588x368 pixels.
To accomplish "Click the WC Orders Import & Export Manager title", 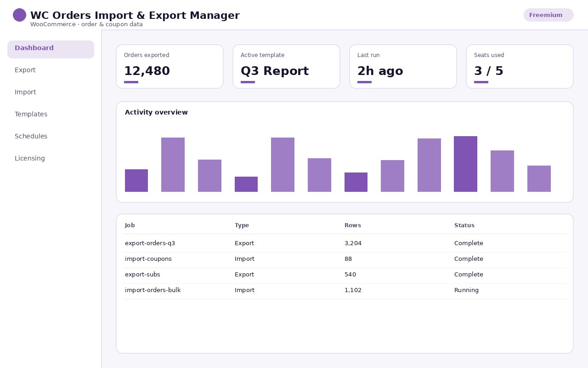I will (135, 16).
